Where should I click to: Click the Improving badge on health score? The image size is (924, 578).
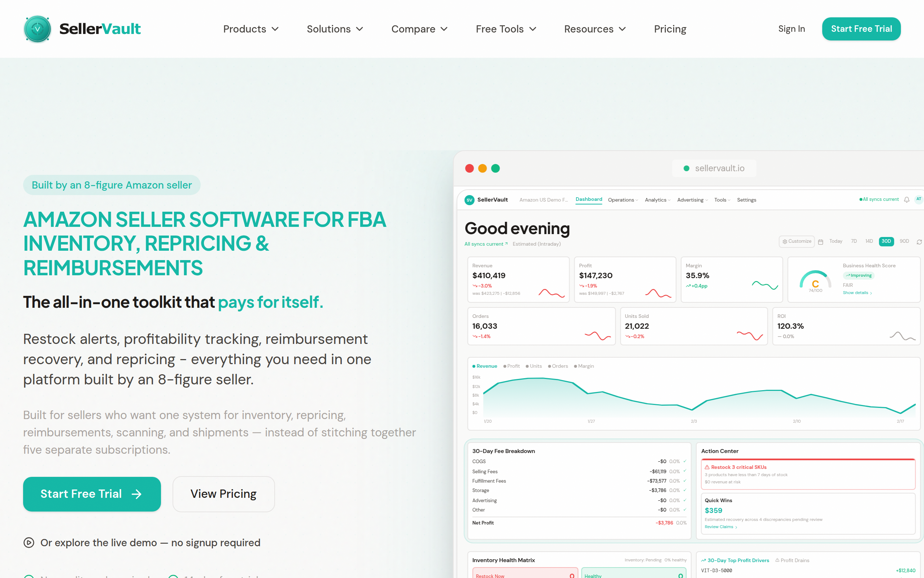pos(858,275)
